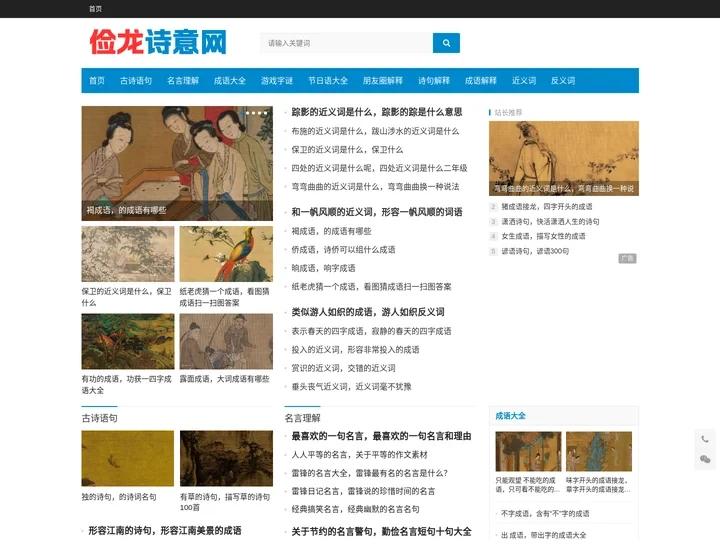
Task: Open the 游戏字谜 navigation item
Action: [x=277, y=81]
